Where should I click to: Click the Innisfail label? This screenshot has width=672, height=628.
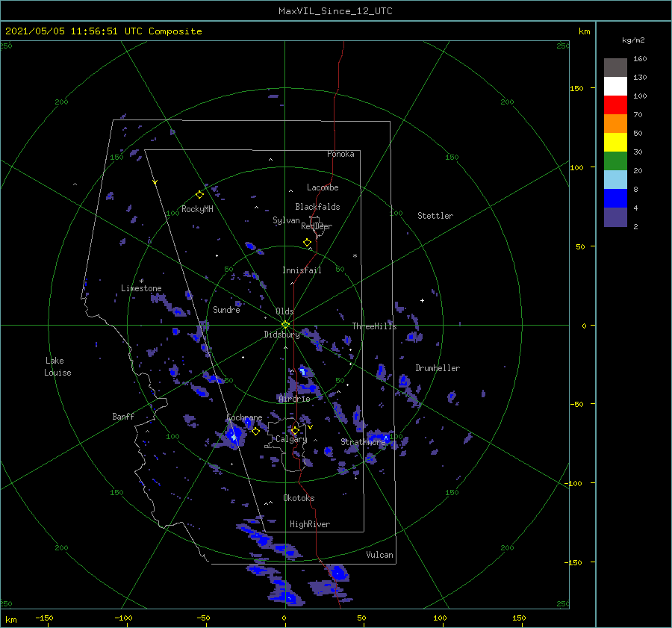302,270
